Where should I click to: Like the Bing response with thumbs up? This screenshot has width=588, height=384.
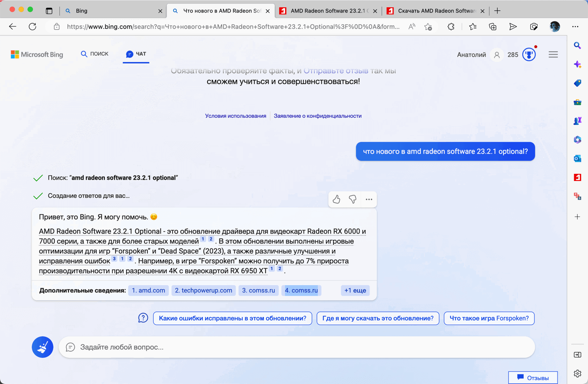coord(337,199)
